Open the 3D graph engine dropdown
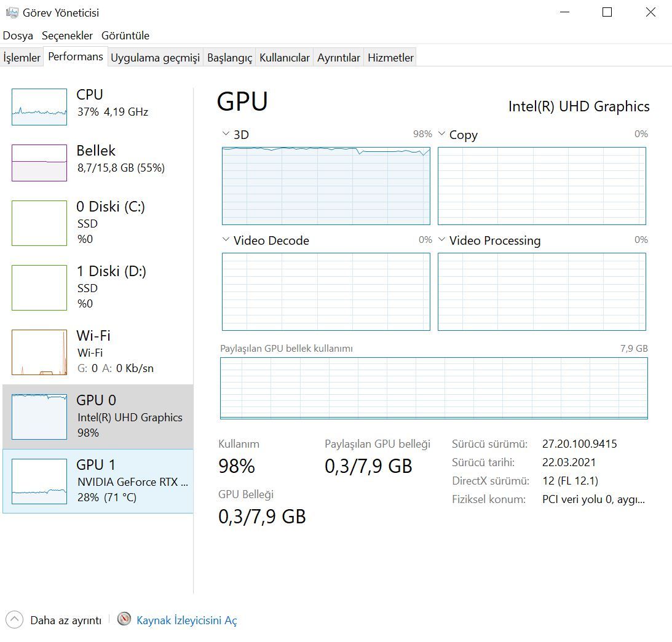The image size is (672, 642). coord(226,134)
